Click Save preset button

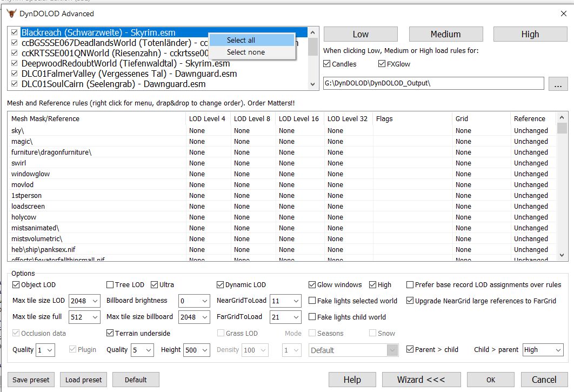click(x=31, y=380)
